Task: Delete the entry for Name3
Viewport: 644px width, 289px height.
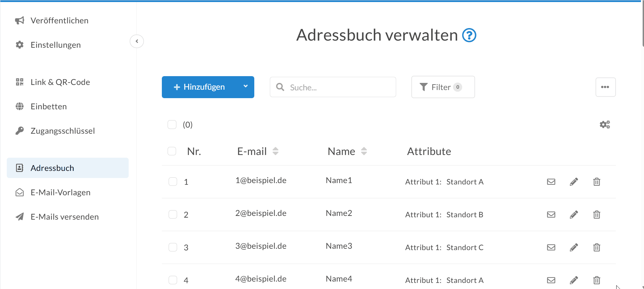Action: coord(597,247)
